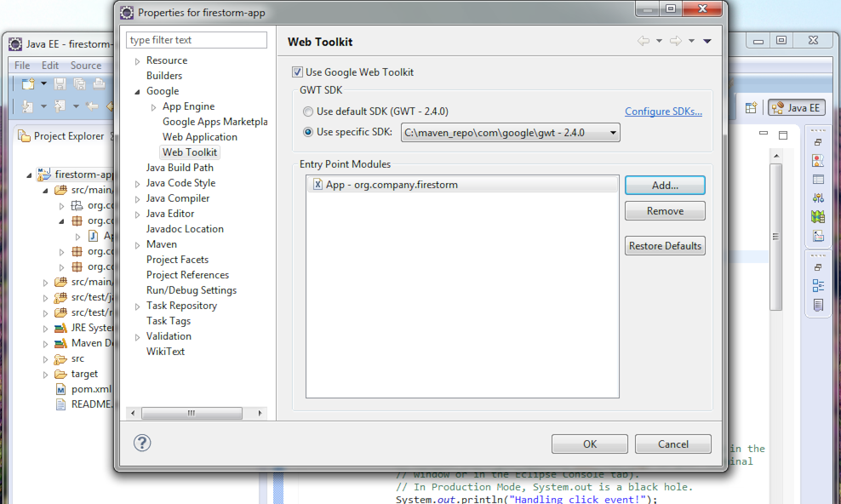This screenshot has height=504, width=841.
Task: Click the New wizard icon in Eclipse toolbar
Action: point(28,83)
